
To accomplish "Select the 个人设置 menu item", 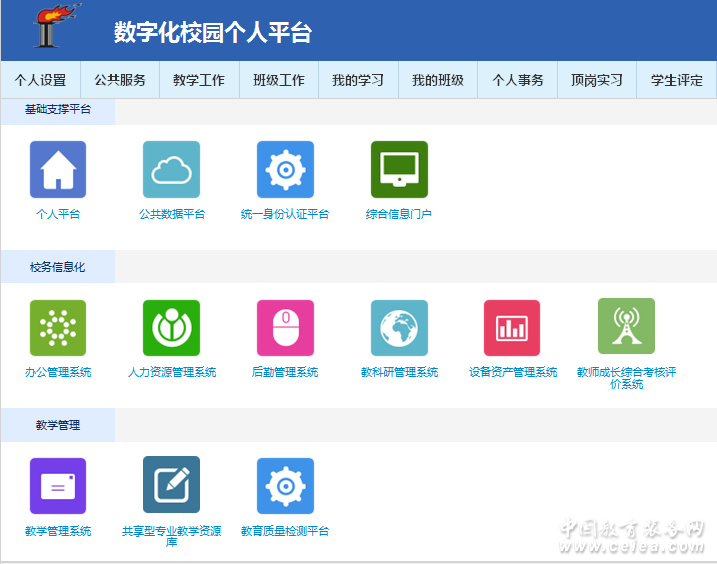I will point(40,80).
